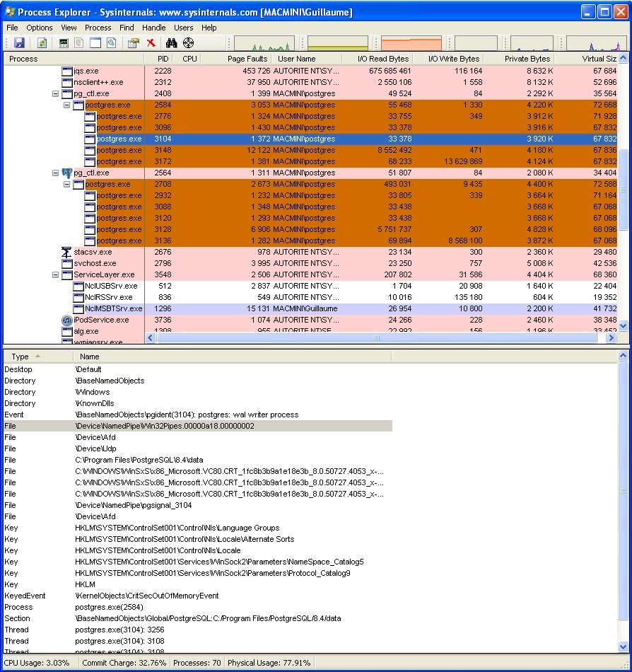632x672 pixels.
Task: Click the PostgreSQL elephant icon of pg_ctl.exe 2564
Action: point(66,173)
